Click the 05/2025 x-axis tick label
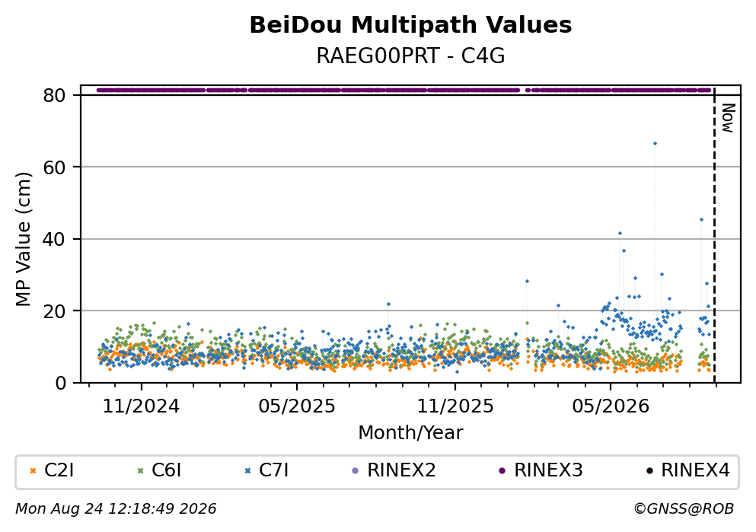The image size is (756, 532). pyautogui.click(x=297, y=406)
